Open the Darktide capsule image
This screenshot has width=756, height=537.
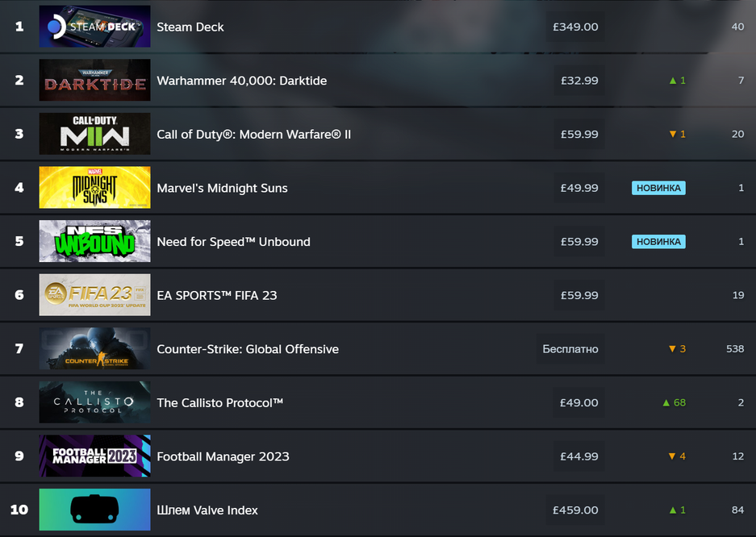[x=94, y=80]
